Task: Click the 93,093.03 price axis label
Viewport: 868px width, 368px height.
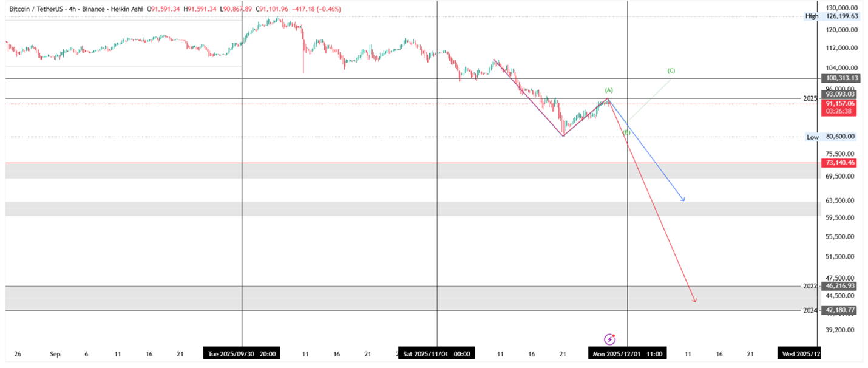Action: click(840, 94)
